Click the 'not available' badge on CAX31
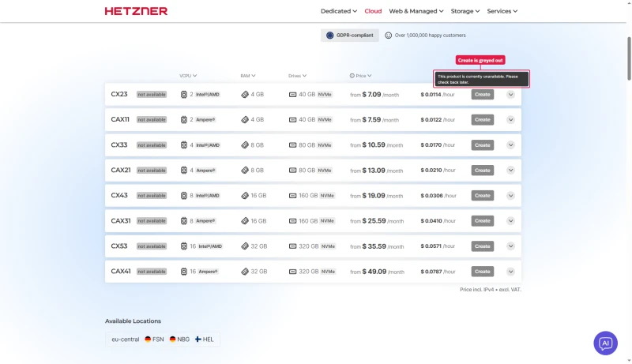Screen dimensions: 632x364 pos(152,221)
